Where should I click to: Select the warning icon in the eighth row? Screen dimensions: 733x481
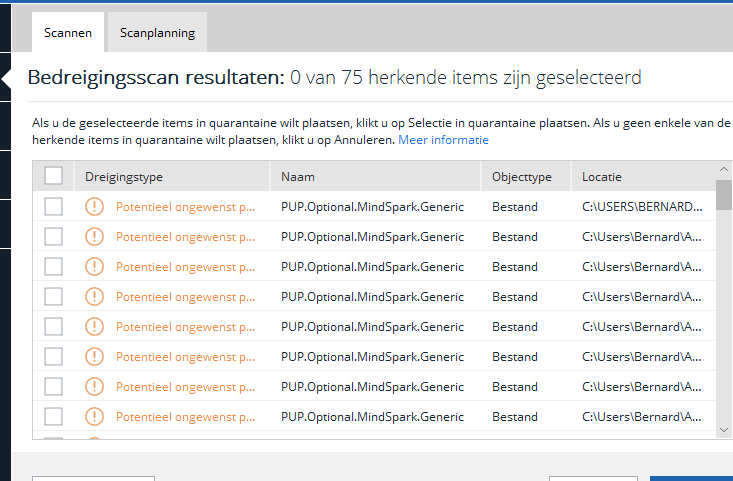coord(95,417)
